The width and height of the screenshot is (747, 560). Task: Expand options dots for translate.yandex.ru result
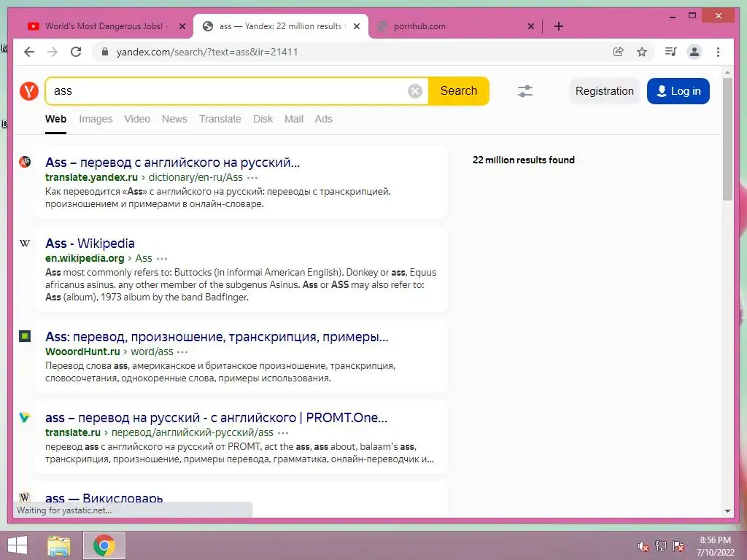click(252, 178)
